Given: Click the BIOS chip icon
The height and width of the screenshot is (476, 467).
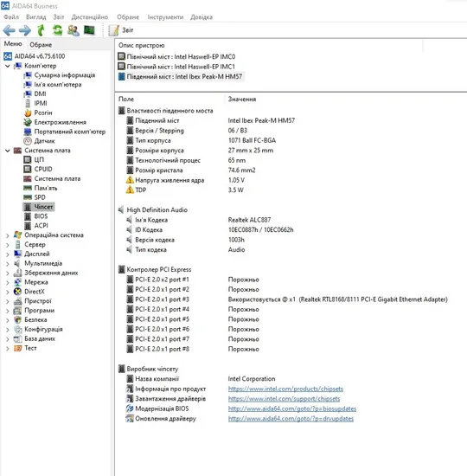Looking at the screenshot, I should [x=28, y=216].
